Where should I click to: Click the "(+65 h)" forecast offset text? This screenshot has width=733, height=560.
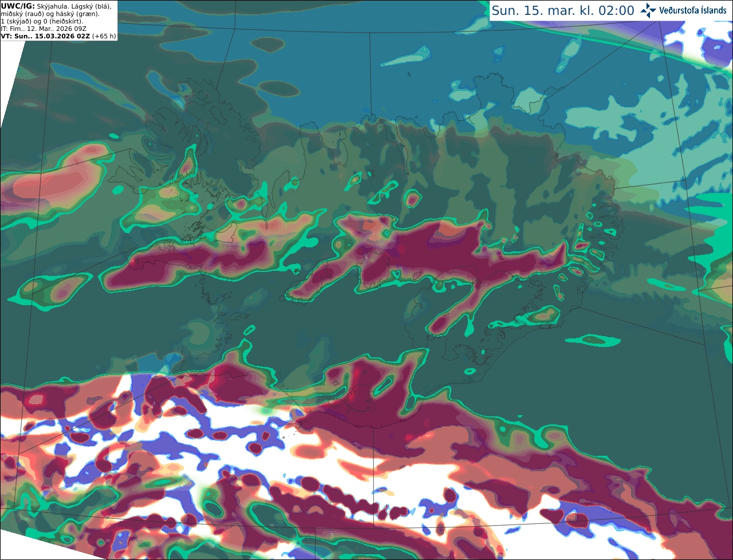click(104, 36)
